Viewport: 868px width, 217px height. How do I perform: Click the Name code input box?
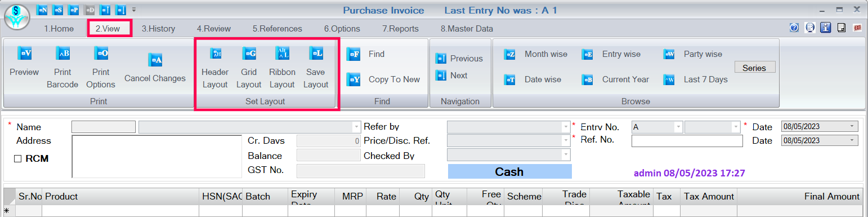tap(104, 127)
